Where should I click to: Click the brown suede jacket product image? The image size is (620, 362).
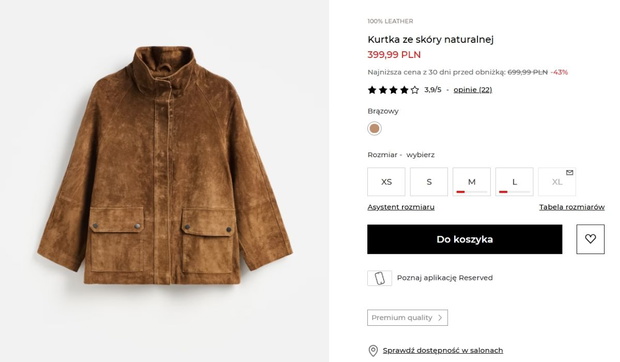164,165
